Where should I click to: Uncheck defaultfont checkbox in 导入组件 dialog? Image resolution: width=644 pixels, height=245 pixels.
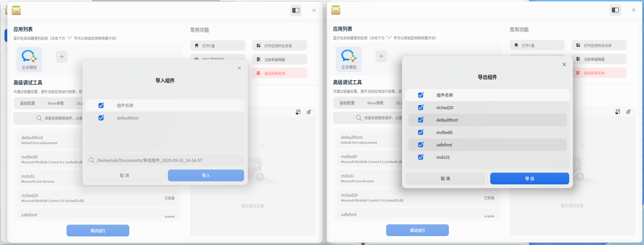[101, 118]
